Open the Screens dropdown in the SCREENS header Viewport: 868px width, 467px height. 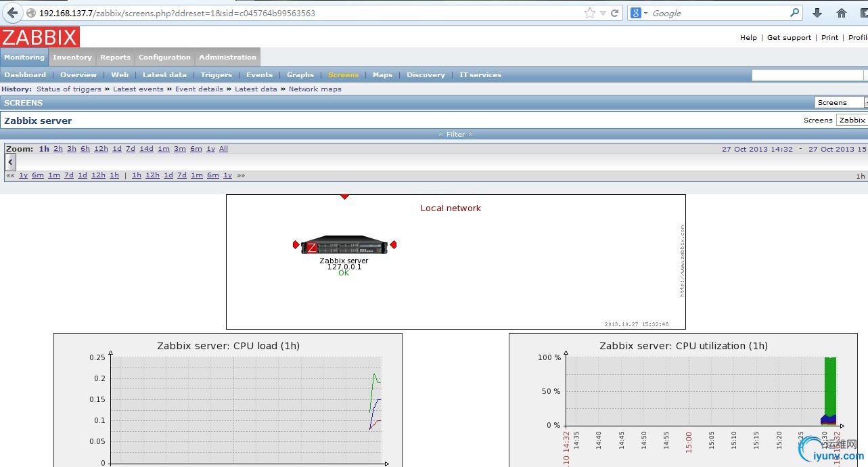coord(842,102)
